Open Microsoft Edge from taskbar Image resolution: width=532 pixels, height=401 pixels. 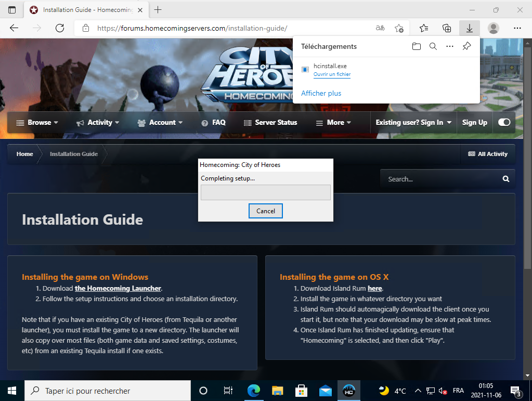253,391
